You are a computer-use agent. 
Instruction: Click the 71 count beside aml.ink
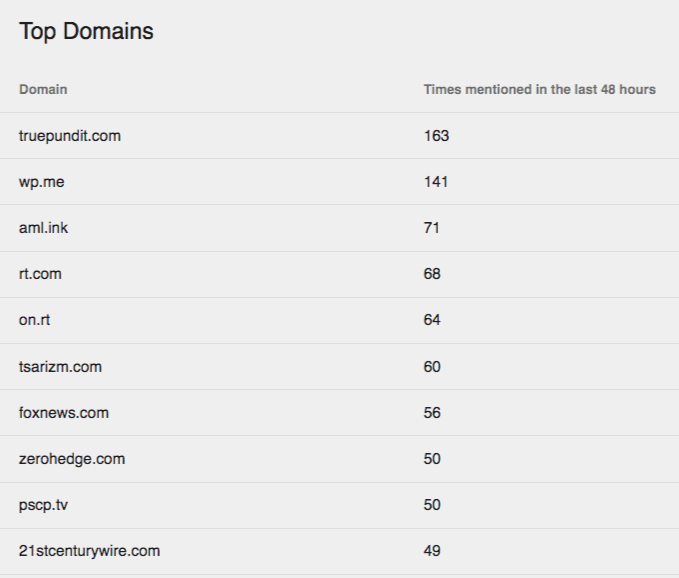(x=431, y=228)
